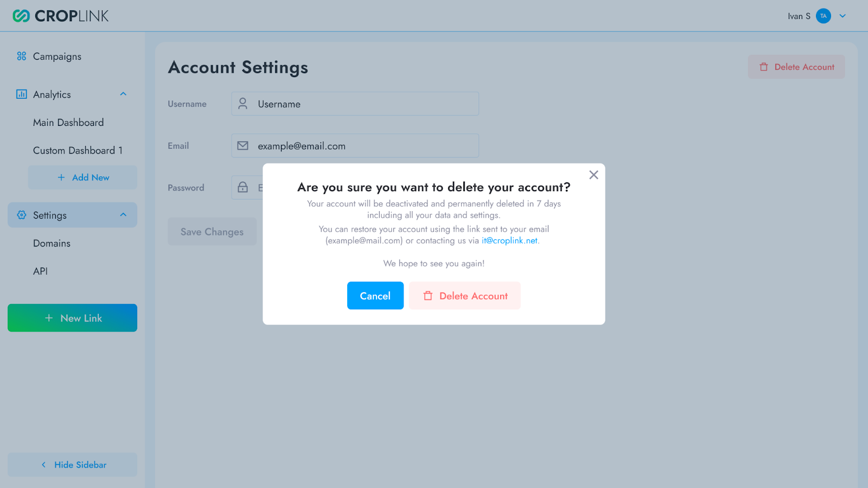Viewport: 868px width, 488px height.
Task: Click the it@croplink.net email link
Action: pos(509,240)
